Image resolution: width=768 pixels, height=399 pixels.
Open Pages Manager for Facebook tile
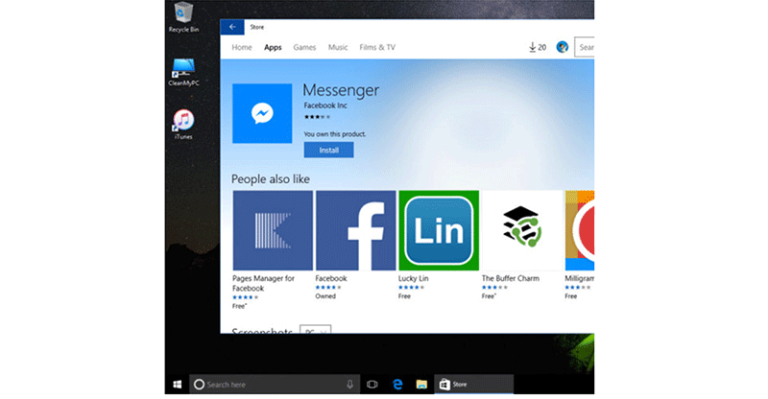click(273, 230)
